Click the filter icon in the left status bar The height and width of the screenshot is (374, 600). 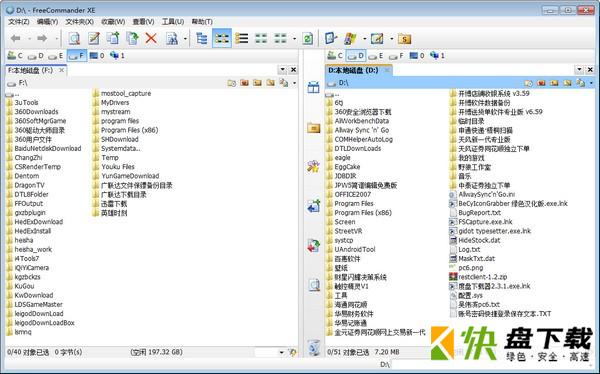click(293, 352)
